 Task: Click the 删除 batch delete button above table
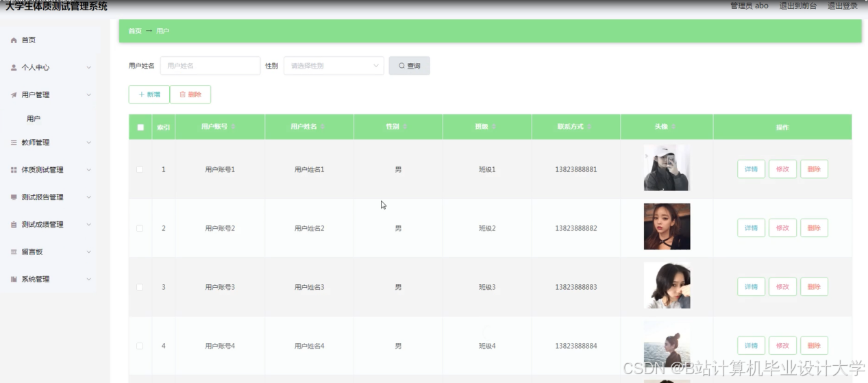pyautogui.click(x=190, y=95)
